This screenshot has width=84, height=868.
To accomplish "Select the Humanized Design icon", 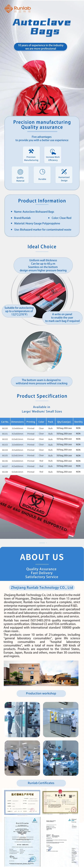I will [64, 172].
